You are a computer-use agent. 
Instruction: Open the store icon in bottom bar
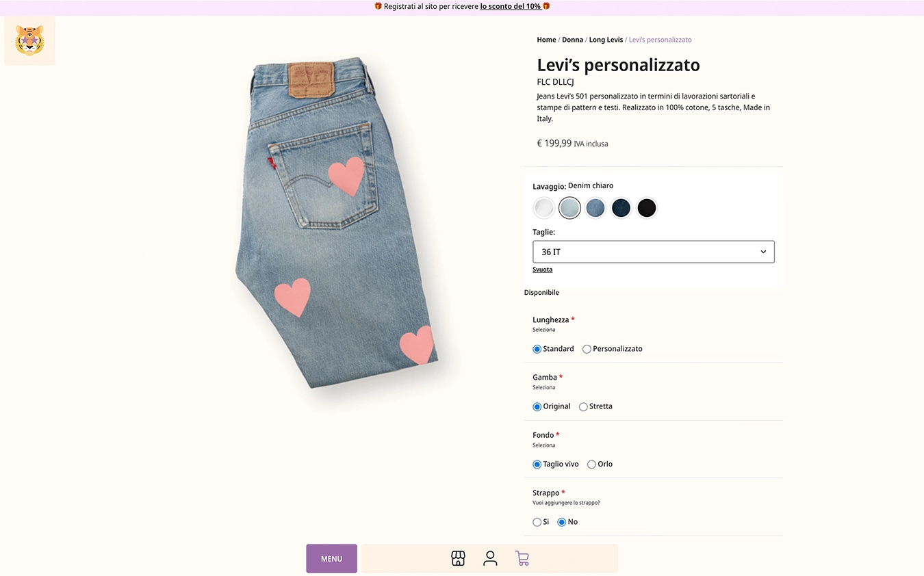tap(458, 558)
